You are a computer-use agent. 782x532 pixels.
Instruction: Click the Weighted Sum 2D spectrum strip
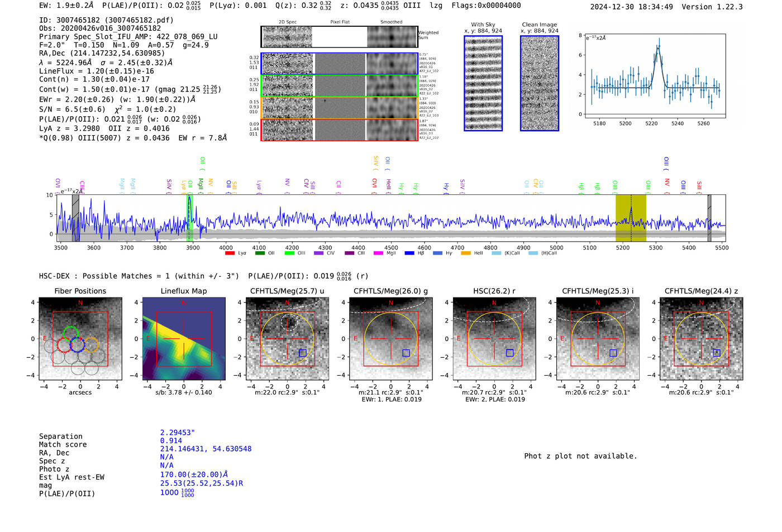[340, 37]
